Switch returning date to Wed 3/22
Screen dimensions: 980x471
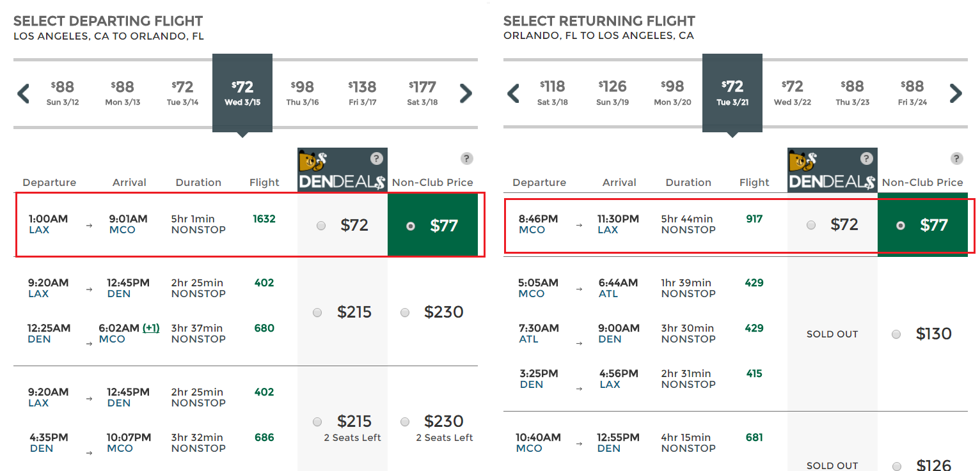pyautogui.click(x=793, y=93)
